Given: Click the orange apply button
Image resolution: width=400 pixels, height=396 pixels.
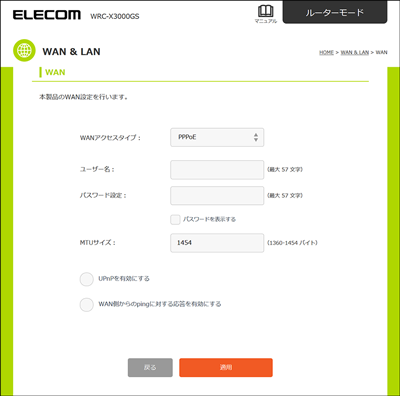Looking at the screenshot, I should click(226, 368).
